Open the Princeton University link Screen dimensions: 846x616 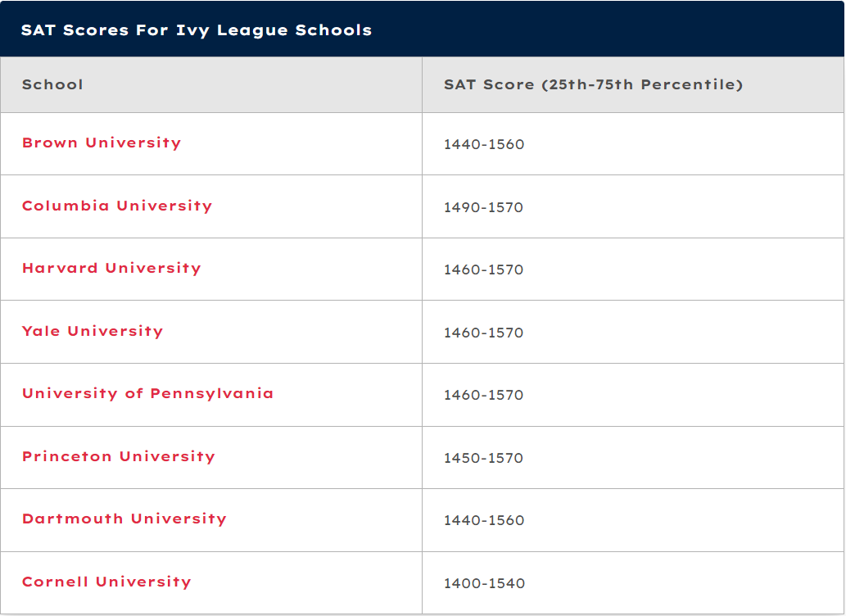pyautogui.click(x=119, y=457)
